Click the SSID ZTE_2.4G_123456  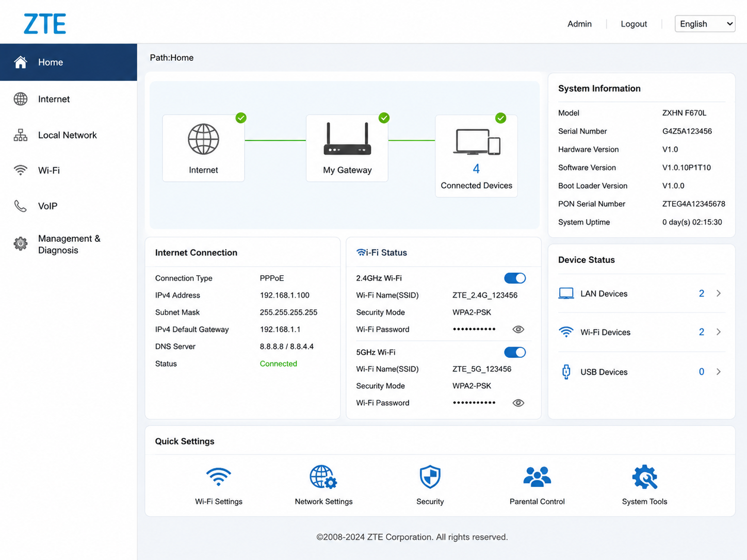485,295
